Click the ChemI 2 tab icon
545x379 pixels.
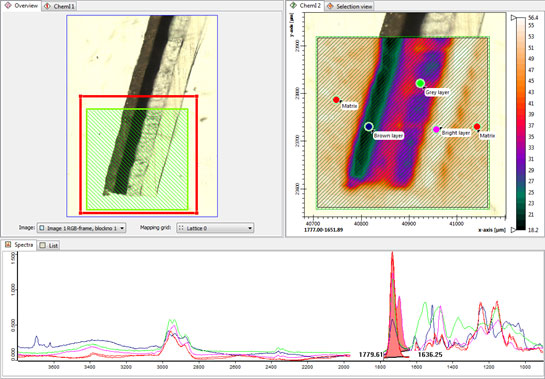(293, 6)
